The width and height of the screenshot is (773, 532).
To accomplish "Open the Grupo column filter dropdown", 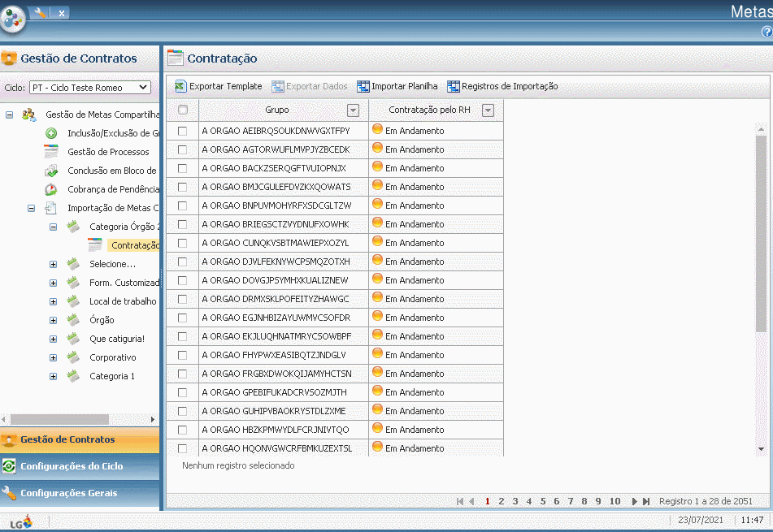I will click(x=353, y=110).
